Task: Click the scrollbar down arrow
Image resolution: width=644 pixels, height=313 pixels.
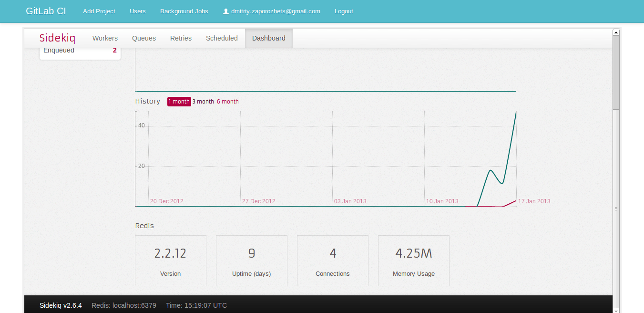Action: 616,309
